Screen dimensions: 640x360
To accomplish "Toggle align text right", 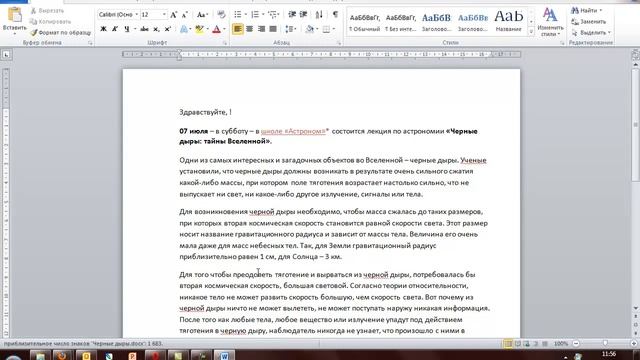I will point(261,29).
